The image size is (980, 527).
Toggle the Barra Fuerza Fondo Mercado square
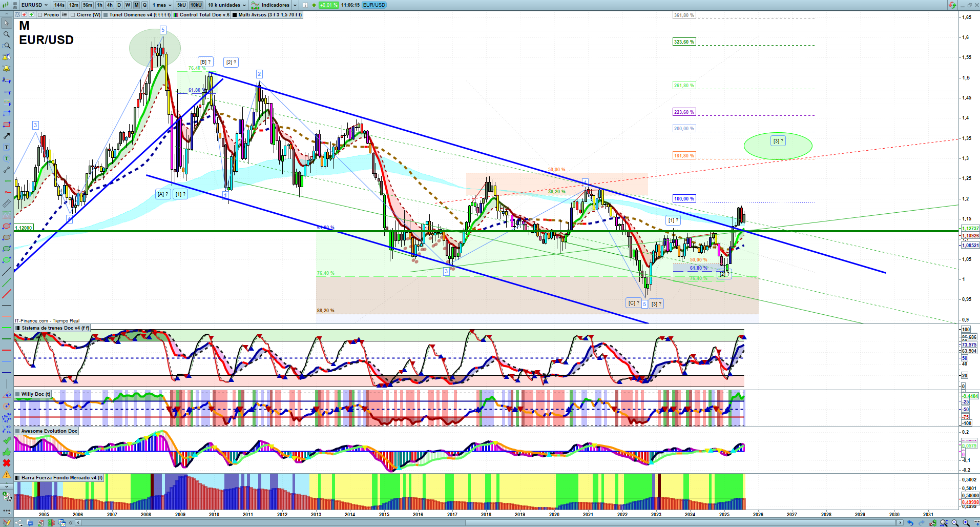(x=18, y=478)
